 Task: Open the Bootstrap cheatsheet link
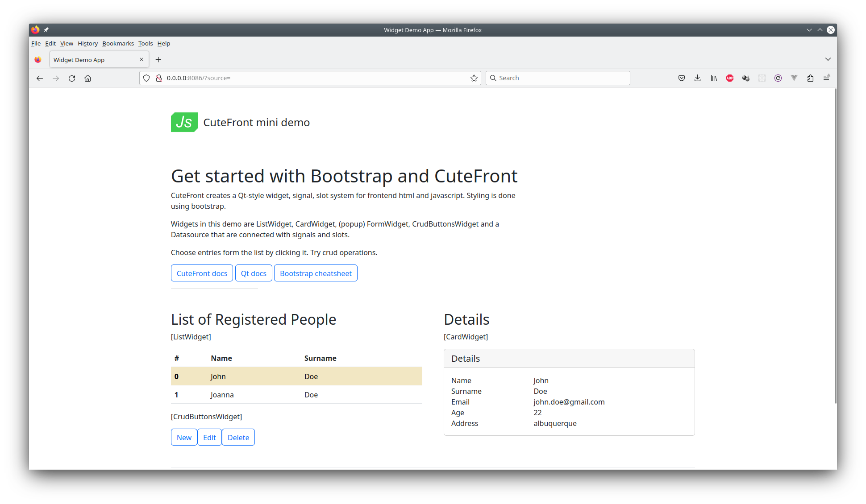tap(315, 273)
